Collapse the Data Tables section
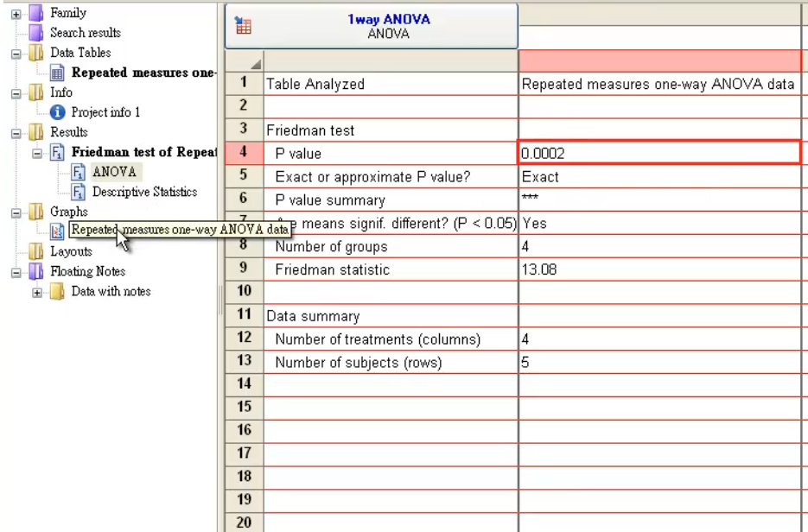Image resolution: width=808 pixels, height=532 pixels. (16, 54)
